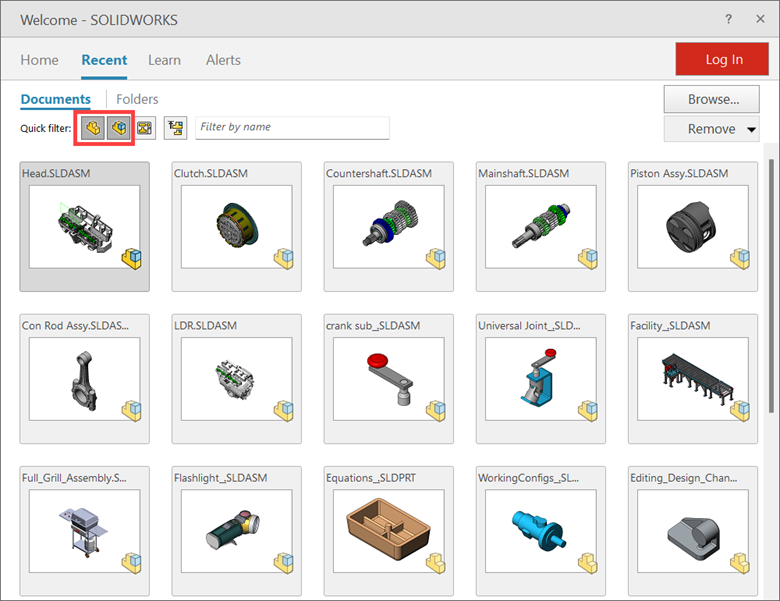Viewport: 780px width, 601px height.
Task: Click the Mainshaft.SLDASM file name
Action: click(524, 174)
